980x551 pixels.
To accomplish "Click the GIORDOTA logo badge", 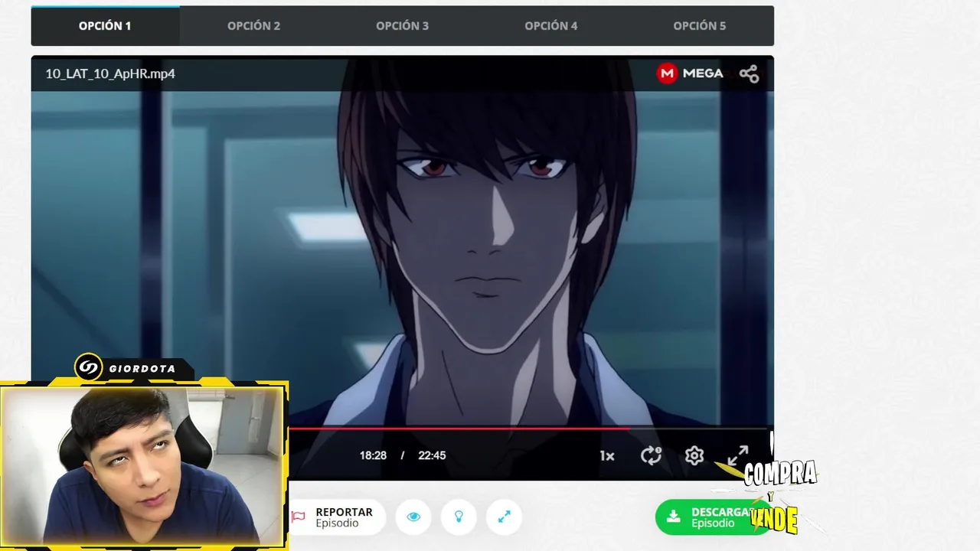I will (134, 368).
